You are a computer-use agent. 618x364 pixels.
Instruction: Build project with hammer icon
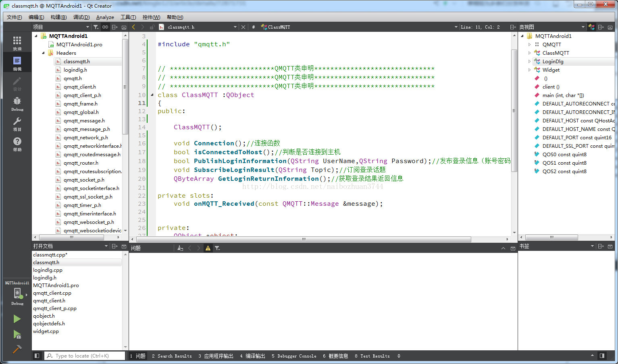pos(17,350)
